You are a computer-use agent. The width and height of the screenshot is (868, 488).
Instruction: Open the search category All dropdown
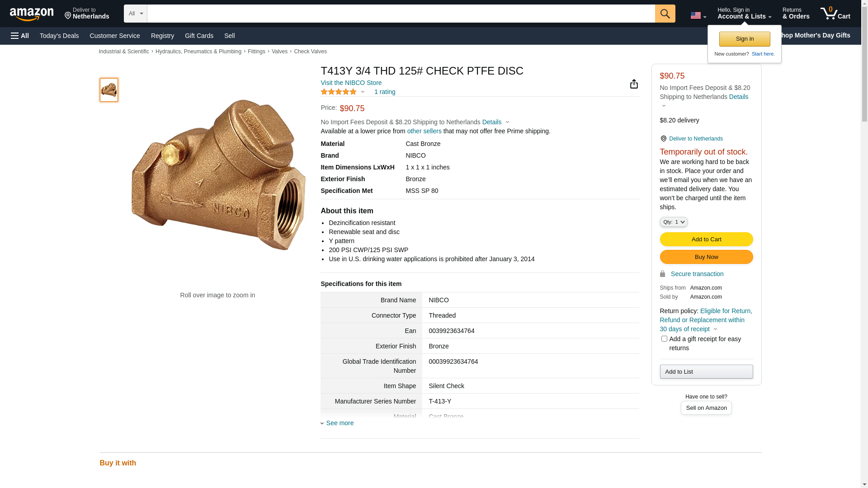coord(135,14)
